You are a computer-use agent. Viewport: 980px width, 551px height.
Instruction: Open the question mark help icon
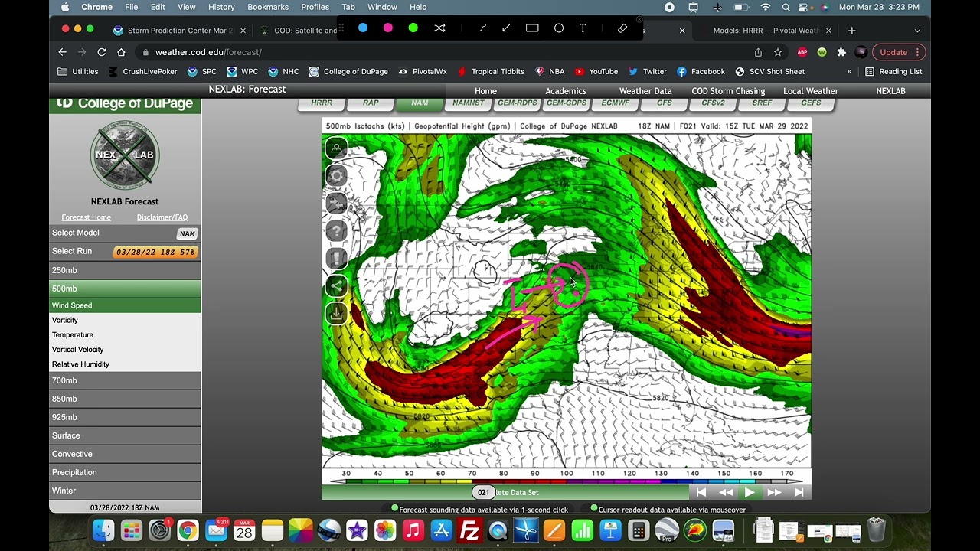(x=336, y=230)
